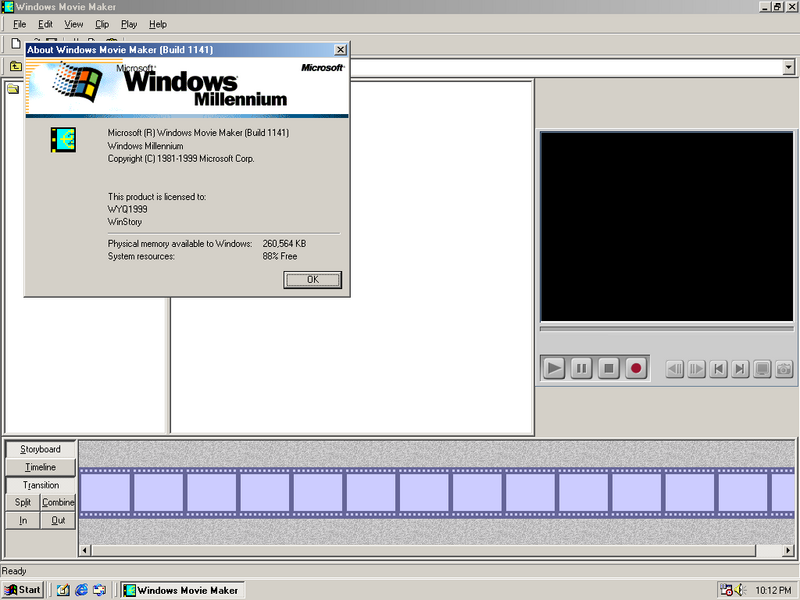Expand the collection dropdown list arrow

pyautogui.click(x=789, y=67)
